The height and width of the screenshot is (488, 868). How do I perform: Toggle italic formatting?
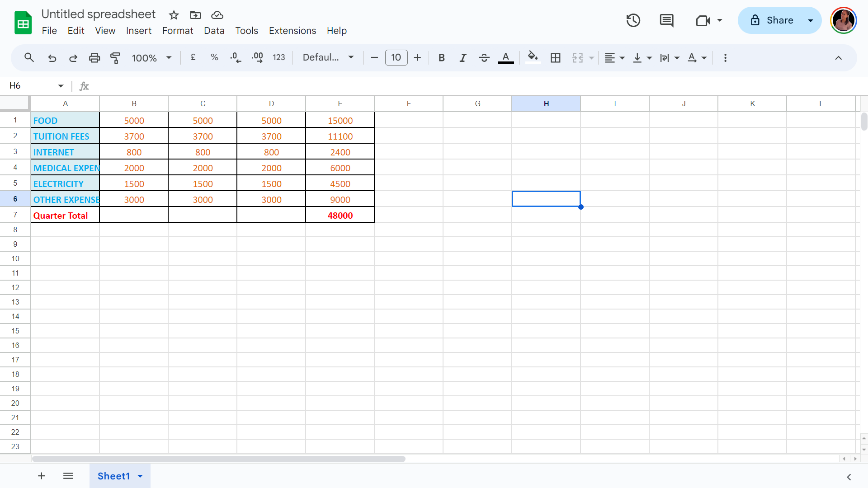coord(463,58)
